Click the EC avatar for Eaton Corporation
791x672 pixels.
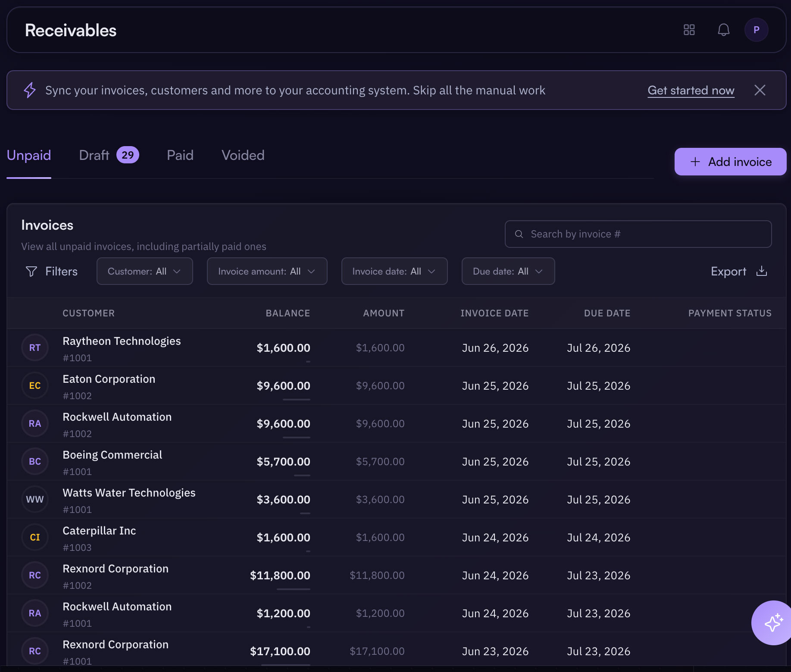35,386
